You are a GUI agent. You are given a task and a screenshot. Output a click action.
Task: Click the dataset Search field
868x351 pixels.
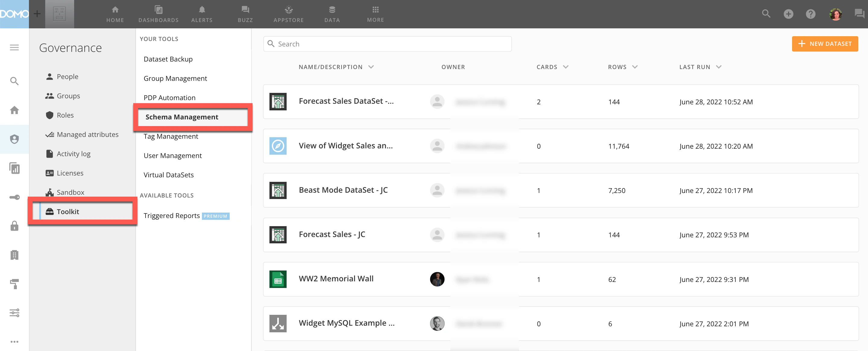pos(387,44)
